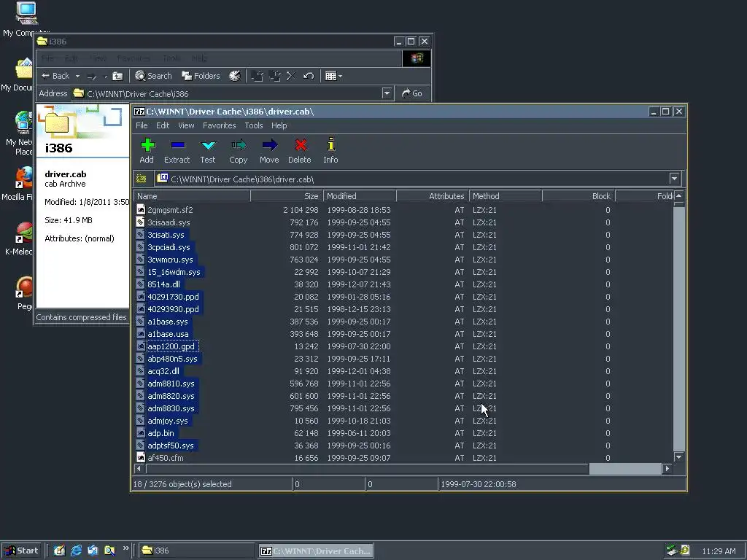
Task: Expand the 7-Zip path dropdown
Action: pyautogui.click(x=674, y=179)
